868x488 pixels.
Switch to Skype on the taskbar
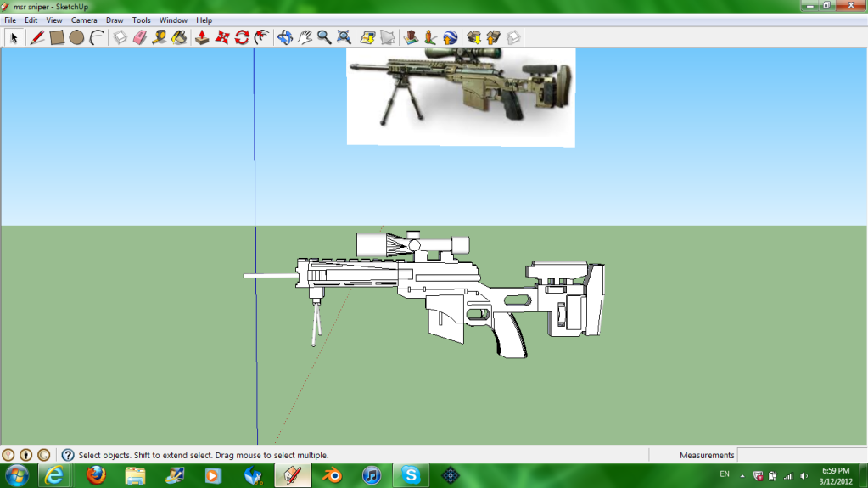click(x=411, y=475)
